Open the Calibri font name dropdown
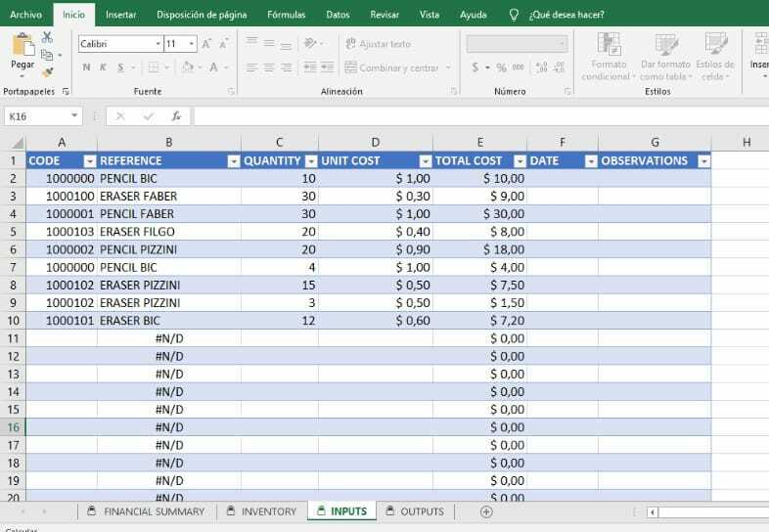 [x=158, y=44]
